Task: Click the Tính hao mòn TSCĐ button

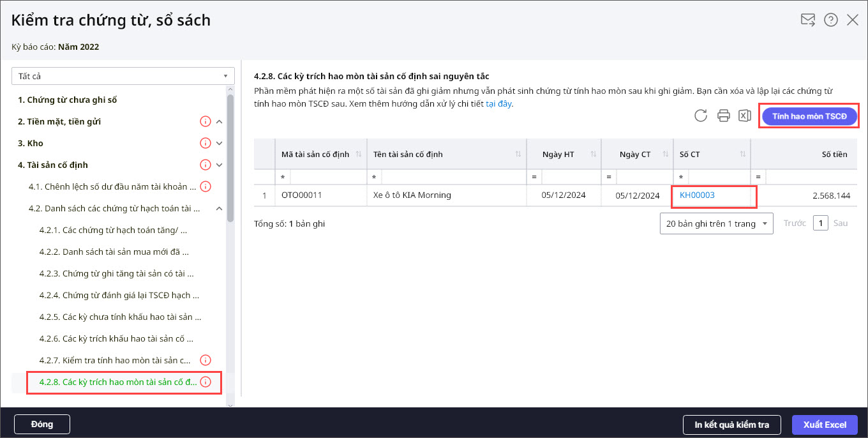Action: [809, 116]
